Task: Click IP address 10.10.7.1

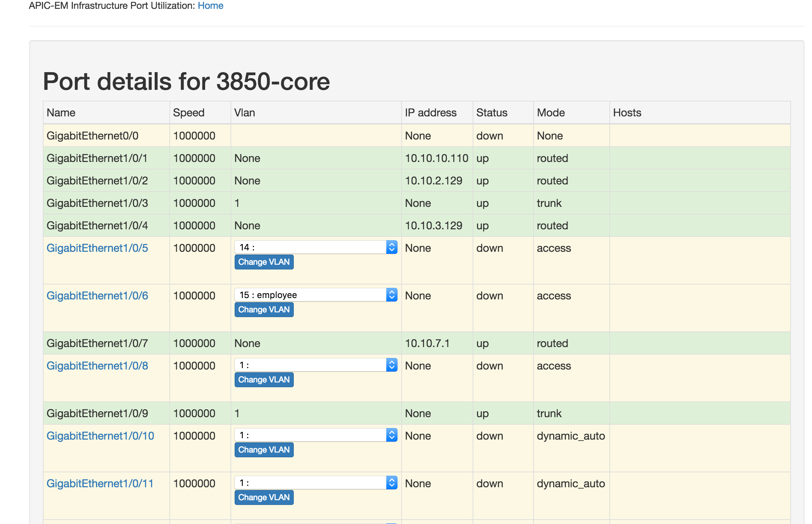Action: tap(427, 343)
